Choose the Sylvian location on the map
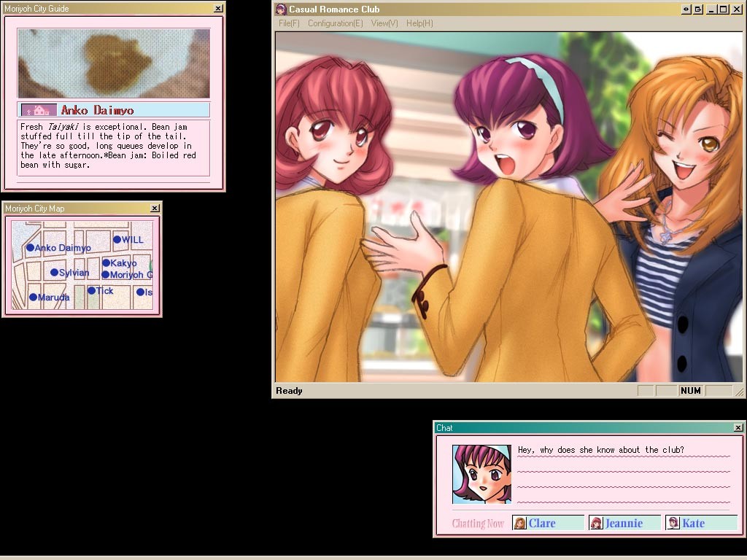The width and height of the screenshot is (747, 560). coord(54,273)
